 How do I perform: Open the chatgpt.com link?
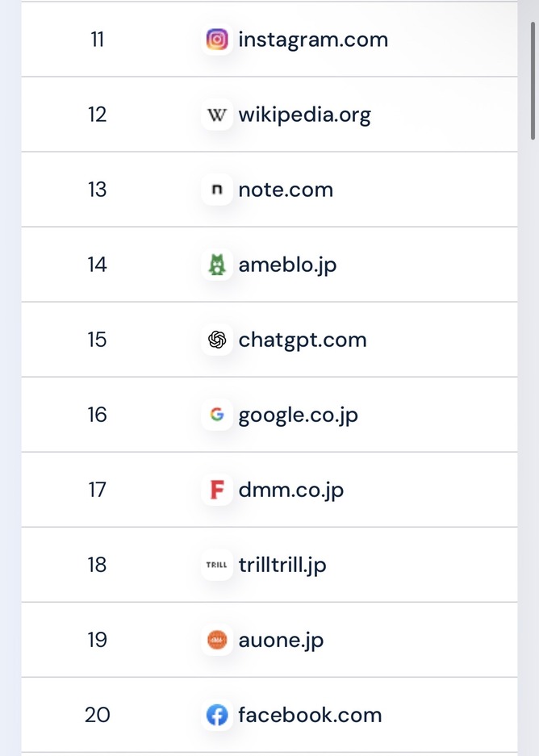click(303, 340)
